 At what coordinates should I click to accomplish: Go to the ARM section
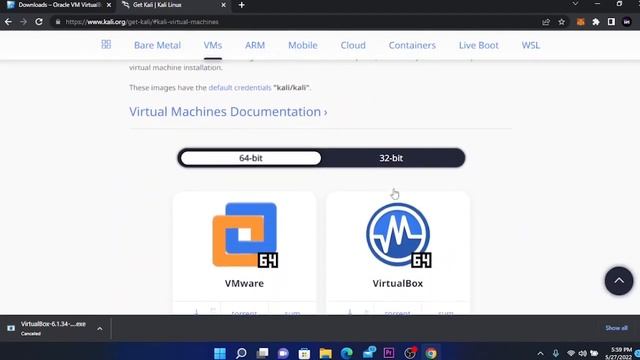[255, 45]
